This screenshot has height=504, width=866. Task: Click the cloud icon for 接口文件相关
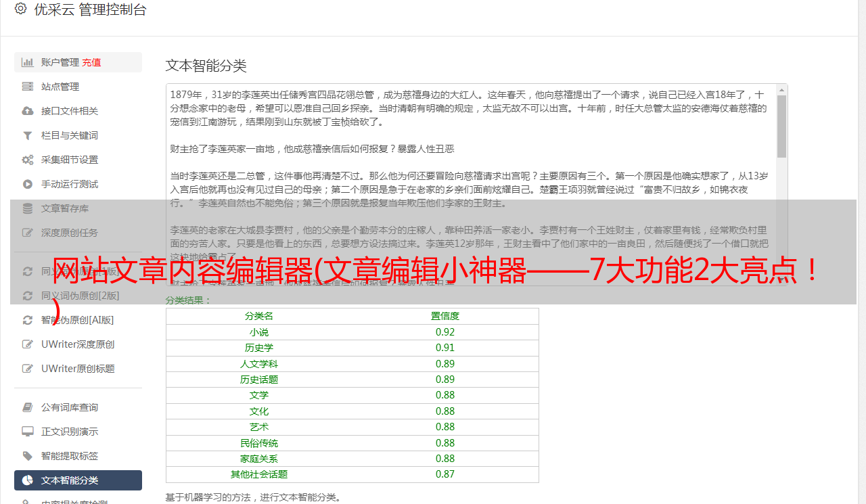[28, 111]
